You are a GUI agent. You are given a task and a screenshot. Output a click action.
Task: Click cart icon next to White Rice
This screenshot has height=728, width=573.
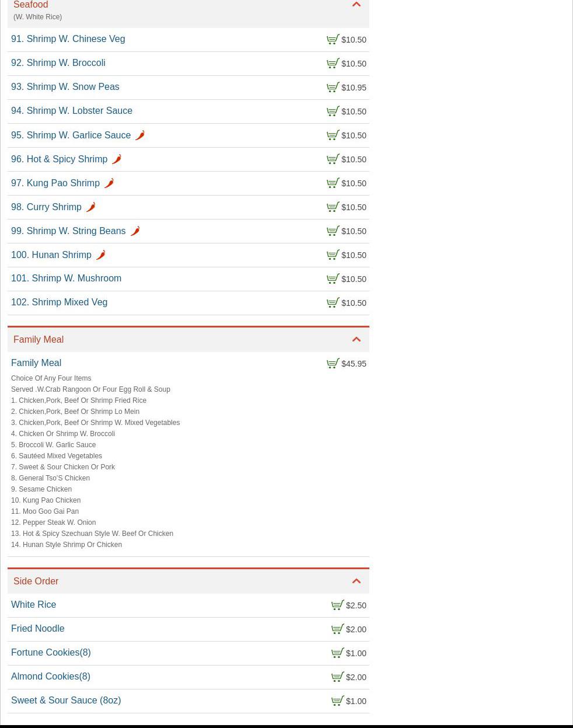click(x=337, y=605)
